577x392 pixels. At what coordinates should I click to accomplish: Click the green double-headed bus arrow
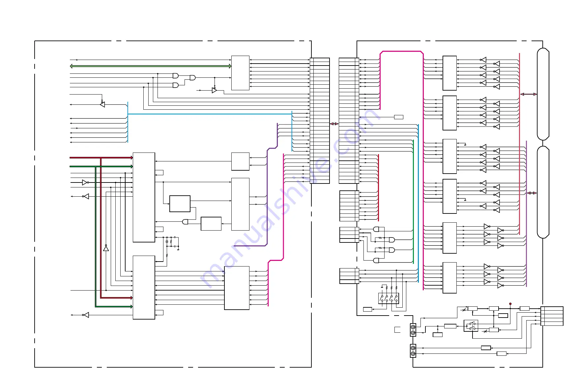pyautogui.click(x=151, y=66)
